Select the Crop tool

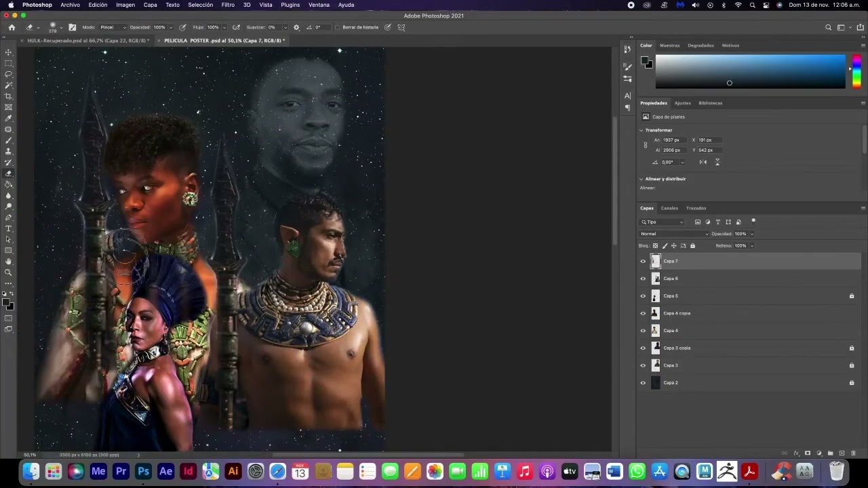[x=9, y=96]
